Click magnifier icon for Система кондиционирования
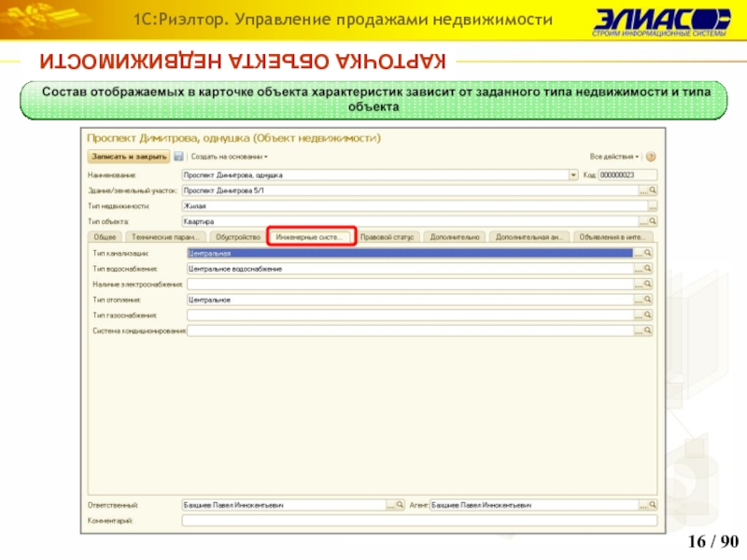This screenshot has height=560, width=747. pos(647,330)
